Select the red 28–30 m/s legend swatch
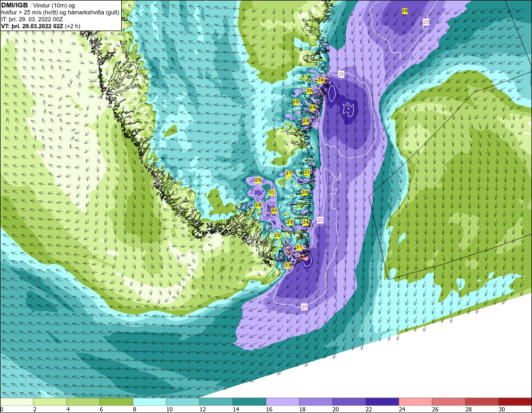The image size is (532, 413). (482, 402)
